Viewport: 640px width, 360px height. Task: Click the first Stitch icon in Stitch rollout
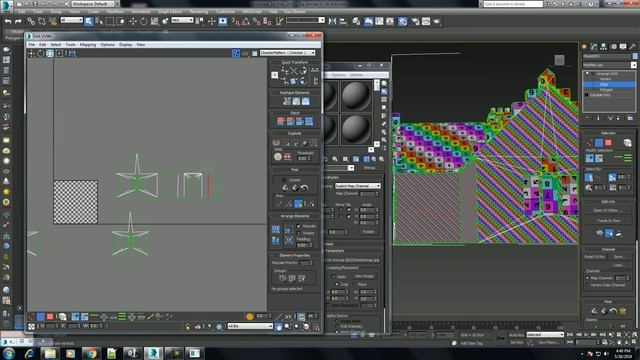(281, 121)
